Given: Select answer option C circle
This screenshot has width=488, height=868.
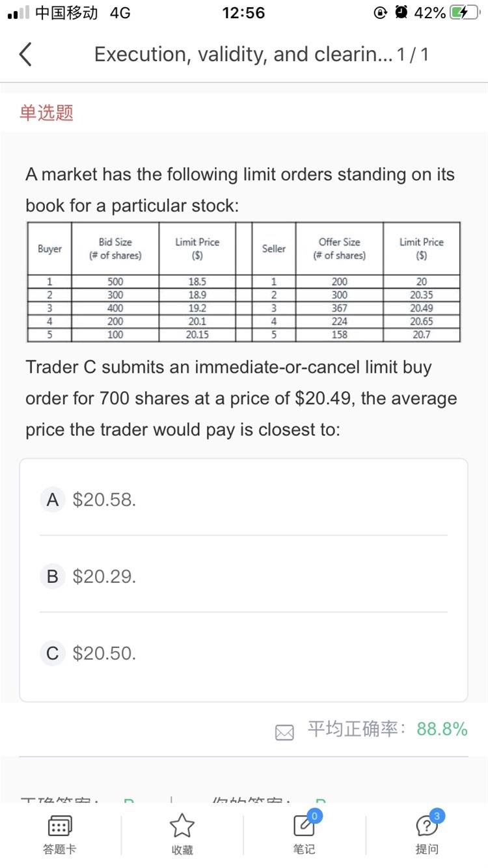Looking at the screenshot, I should pos(53,653).
